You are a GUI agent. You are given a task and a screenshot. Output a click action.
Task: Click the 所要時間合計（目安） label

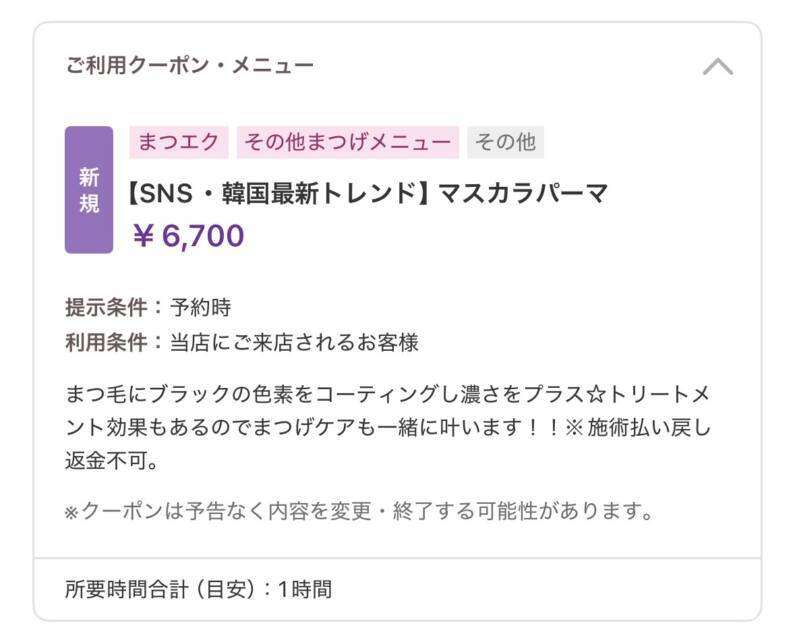point(160,589)
